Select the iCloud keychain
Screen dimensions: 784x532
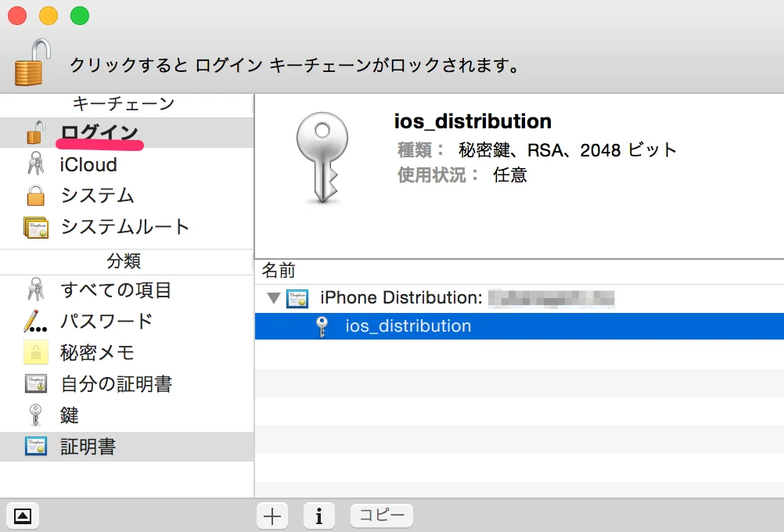tap(127, 164)
